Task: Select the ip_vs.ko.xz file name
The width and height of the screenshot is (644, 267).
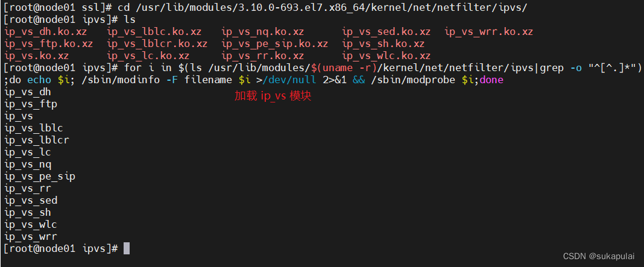Action: click(x=37, y=55)
